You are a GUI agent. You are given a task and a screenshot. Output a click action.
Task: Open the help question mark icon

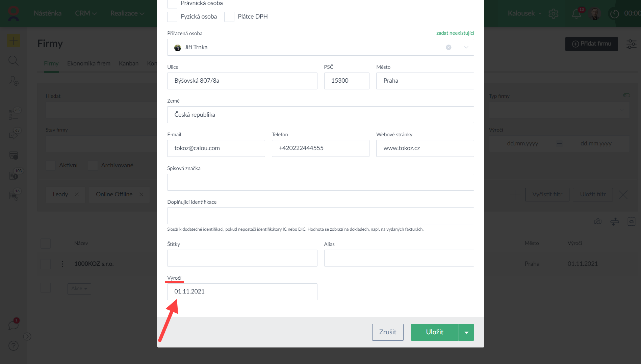(x=13, y=346)
